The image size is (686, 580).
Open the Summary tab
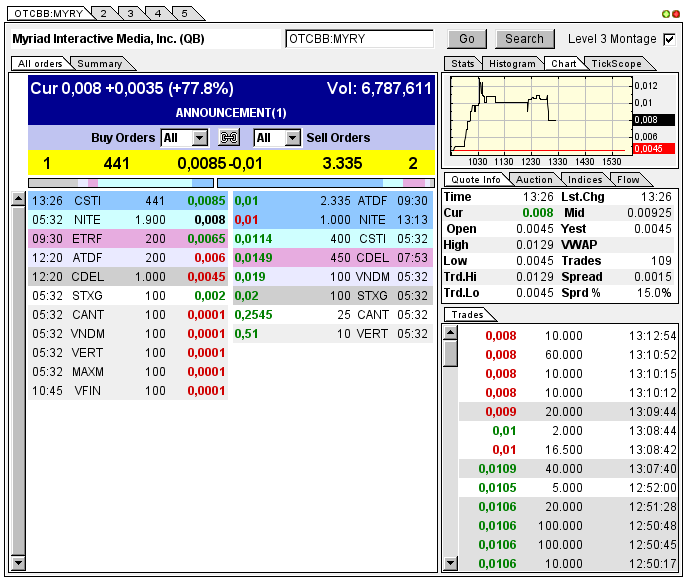point(100,63)
